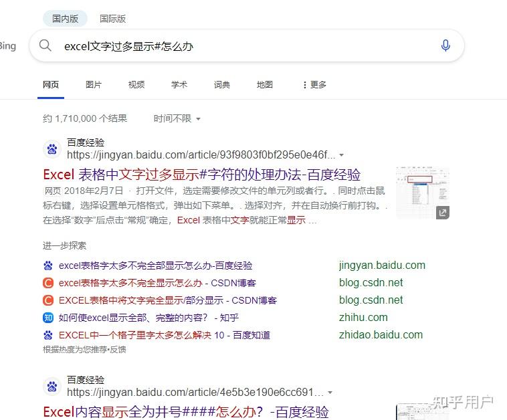The width and height of the screenshot is (507, 420).
Task: Click the magnifier search icon
Action: tap(45, 45)
